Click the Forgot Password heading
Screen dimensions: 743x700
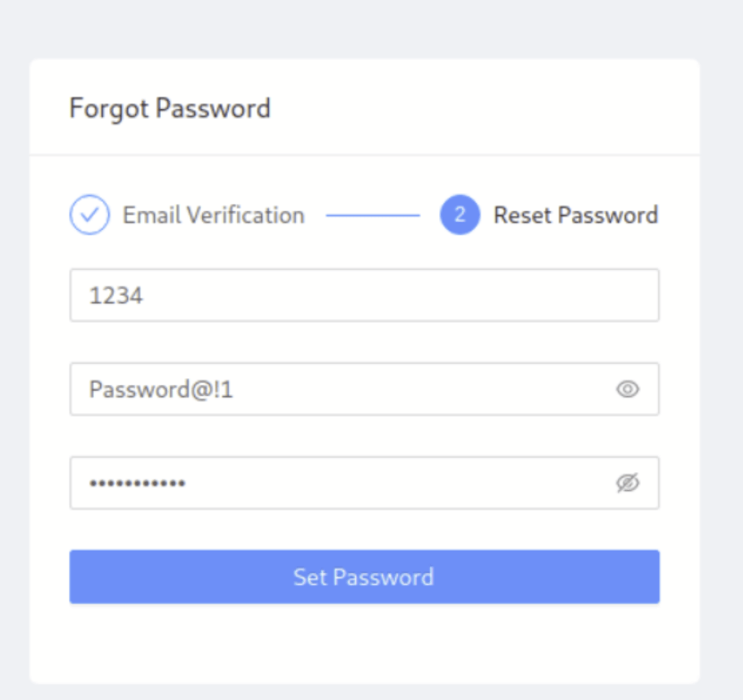(x=170, y=107)
